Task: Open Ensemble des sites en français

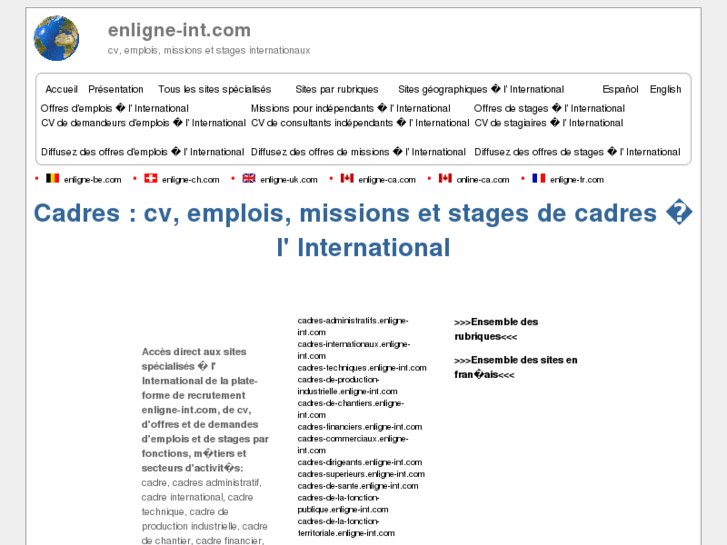Action: (x=516, y=367)
